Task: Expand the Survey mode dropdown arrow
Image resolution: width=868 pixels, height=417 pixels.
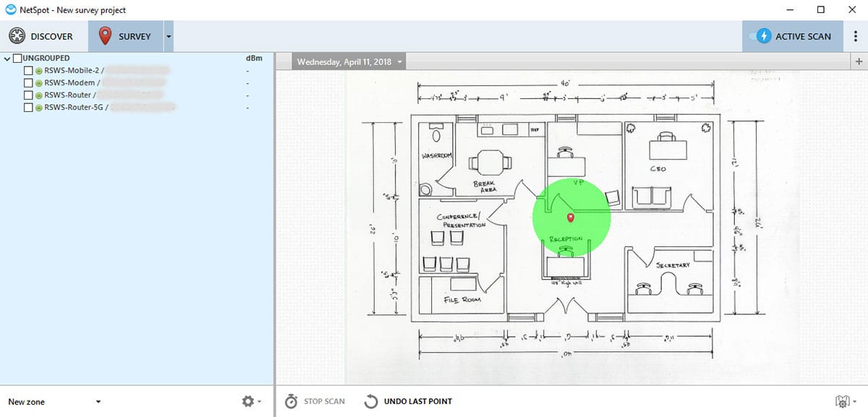Action: (x=169, y=36)
